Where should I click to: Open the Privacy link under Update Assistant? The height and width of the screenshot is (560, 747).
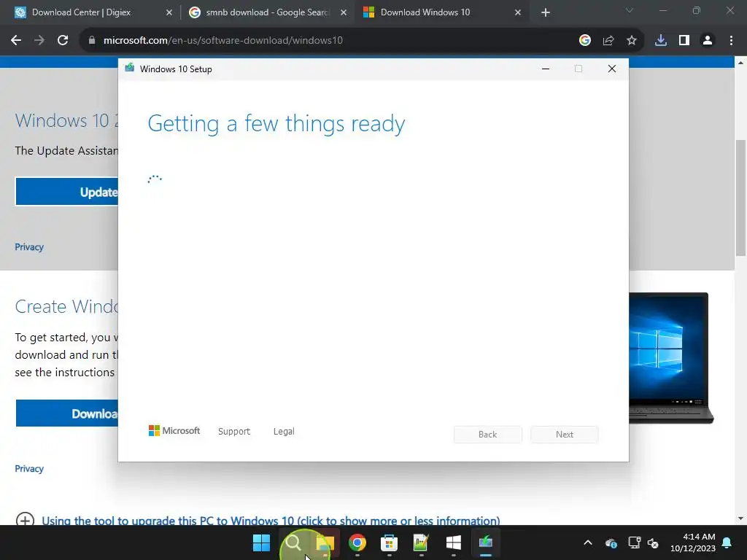[29, 246]
